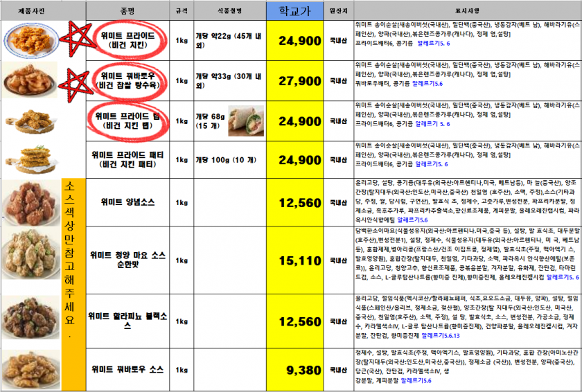Select the 위미트 프라이드 패티 (비건 치킨 패티) cell
Image resolution: width=582 pixels, height=392 pixels.
(x=127, y=160)
